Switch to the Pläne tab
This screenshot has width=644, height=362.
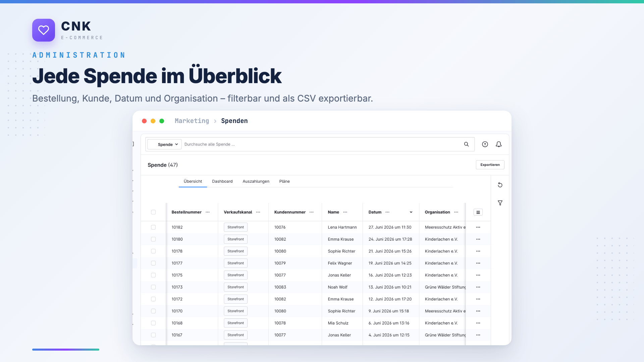pos(284,181)
